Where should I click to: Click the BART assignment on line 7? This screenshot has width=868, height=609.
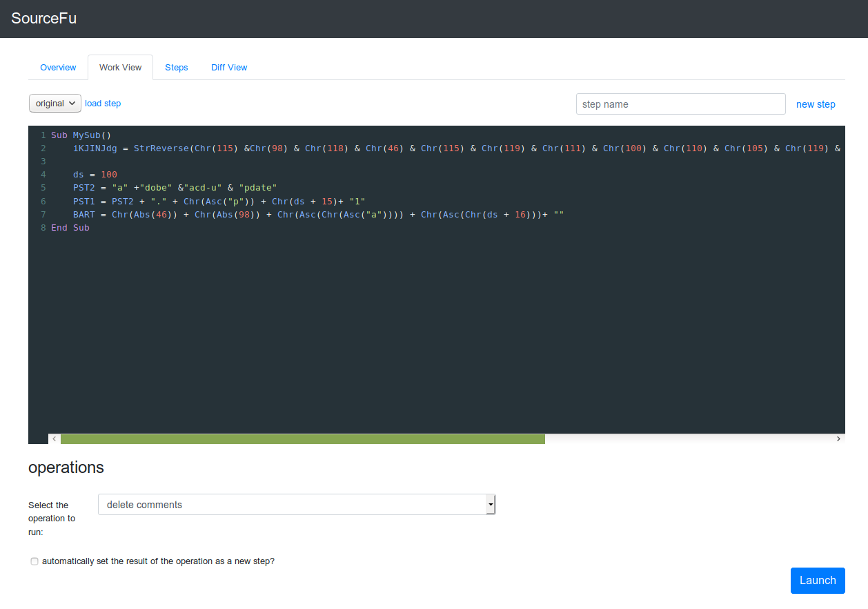coord(319,215)
